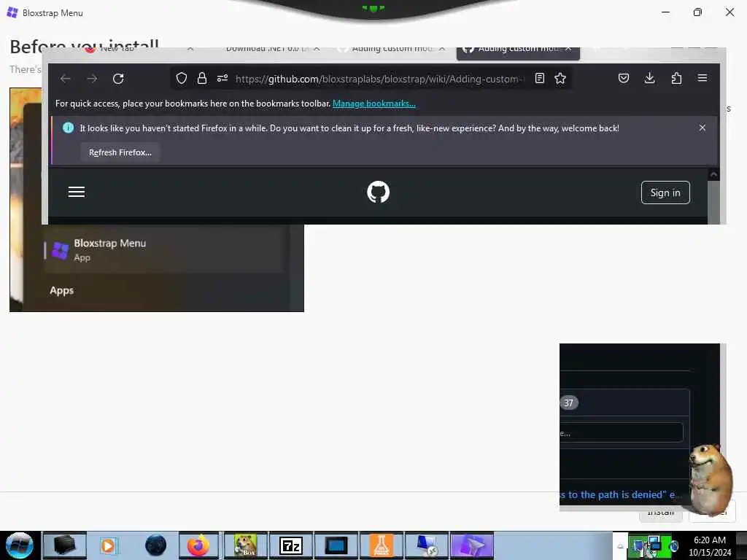Click the Apps heading in search results
The image size is (747, 560).
(x=61, y=290)
